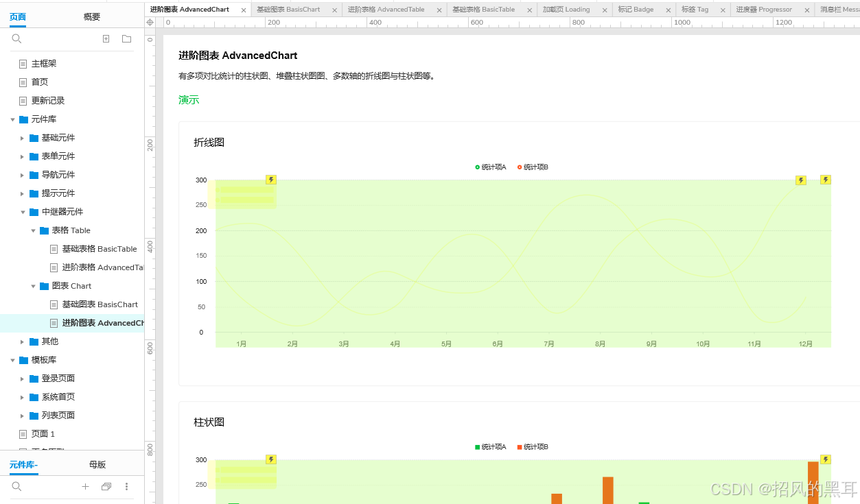Viewport: 860px width, 504px height.
Task: Open the page search in the Pages panel
Action: point(17,39)
